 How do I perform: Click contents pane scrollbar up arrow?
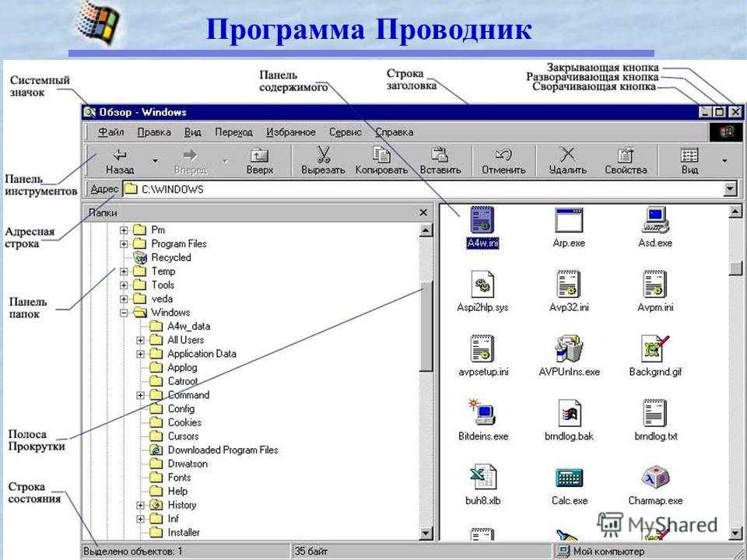click(x=735, y=212)
